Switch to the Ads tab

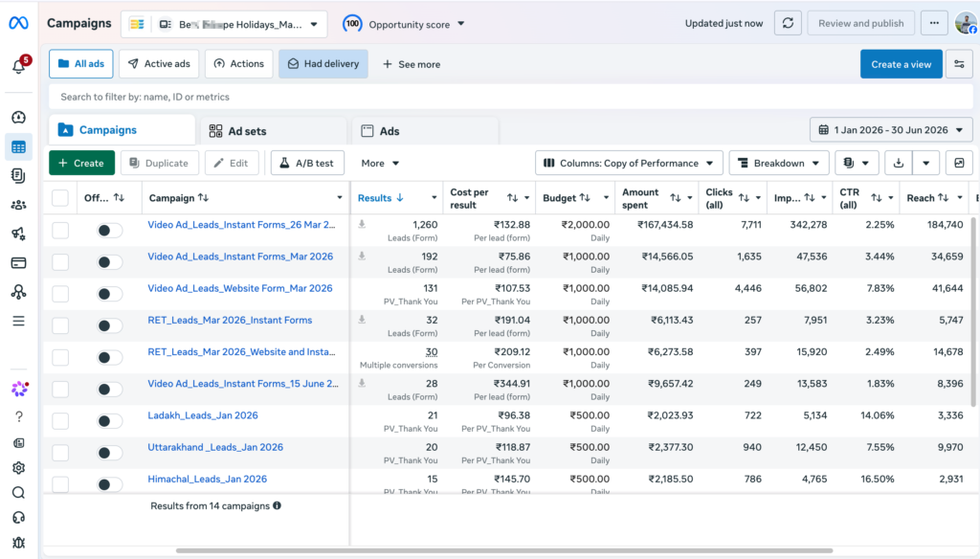(x=425, y=131)
